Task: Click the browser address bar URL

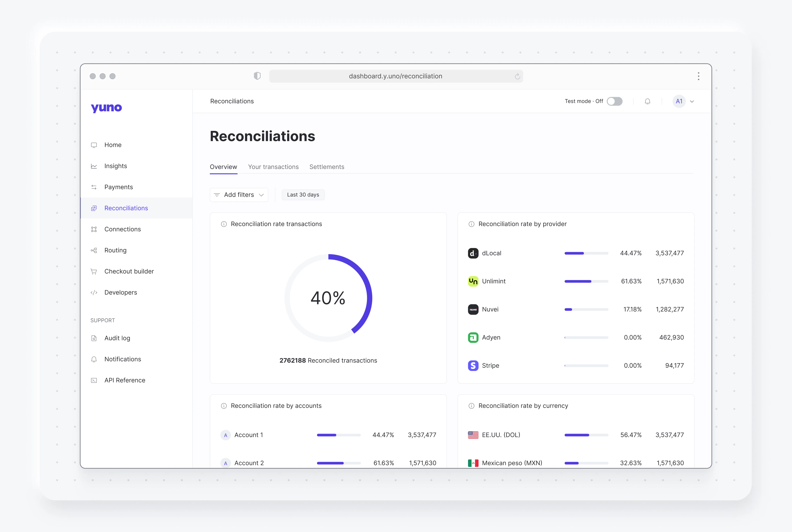Action: point(395,76)
